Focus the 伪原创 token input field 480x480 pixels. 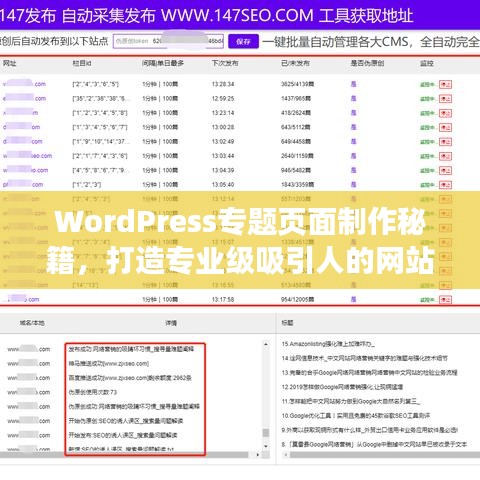(x=168, y=41)
